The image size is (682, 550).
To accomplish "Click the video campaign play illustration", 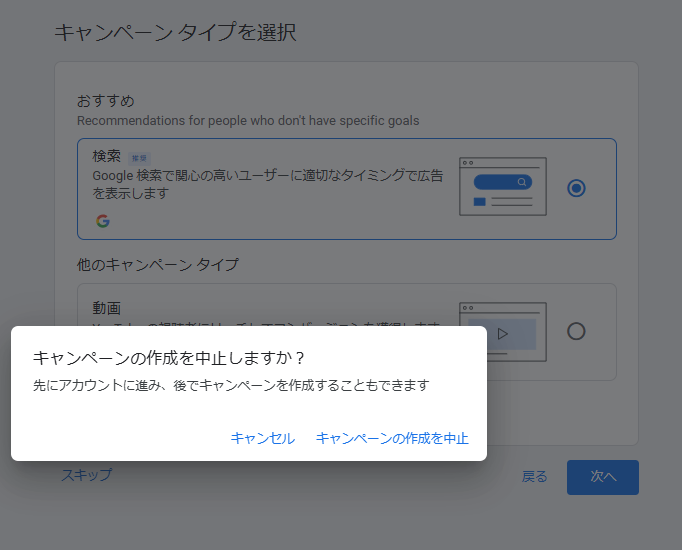I will pos(503,332).
